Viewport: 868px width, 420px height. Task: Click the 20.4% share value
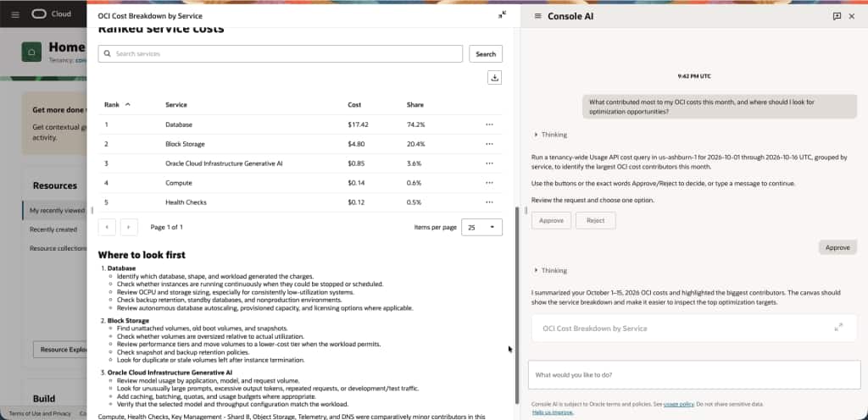click(415, 144)
